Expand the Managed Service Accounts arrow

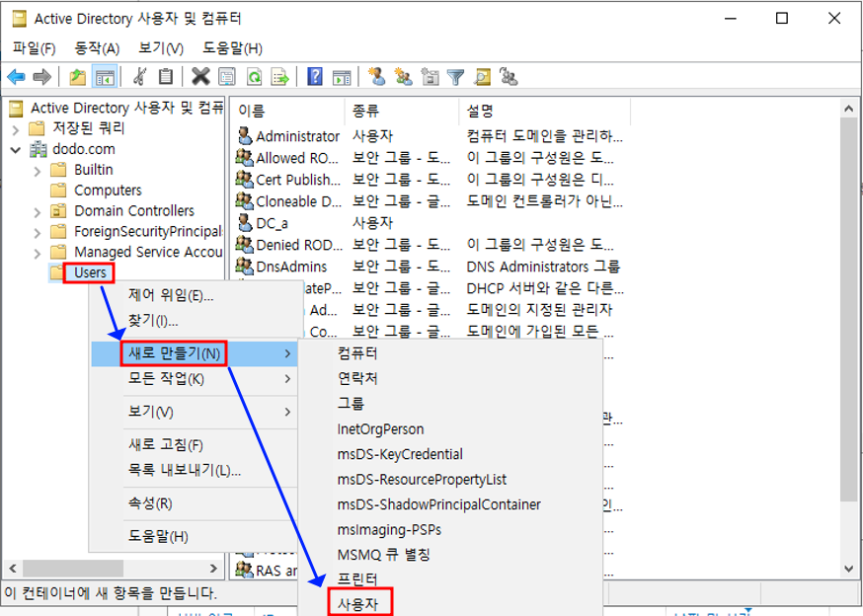tap(37, 254)
